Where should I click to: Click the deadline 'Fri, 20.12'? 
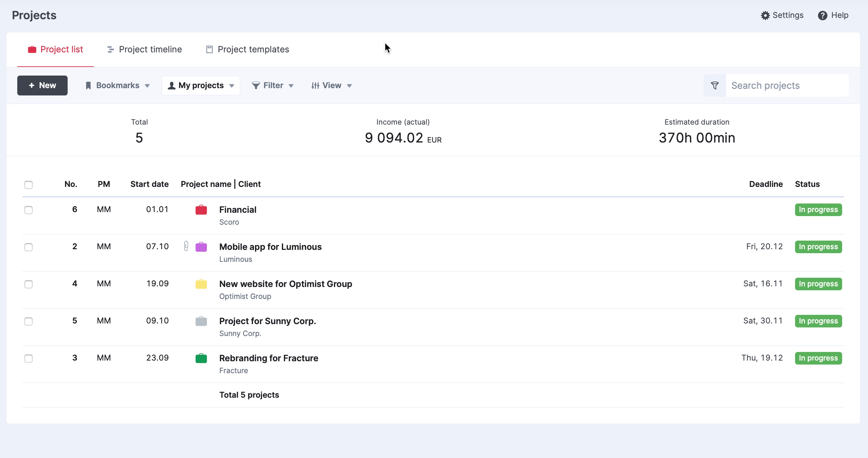click(764, 247)
